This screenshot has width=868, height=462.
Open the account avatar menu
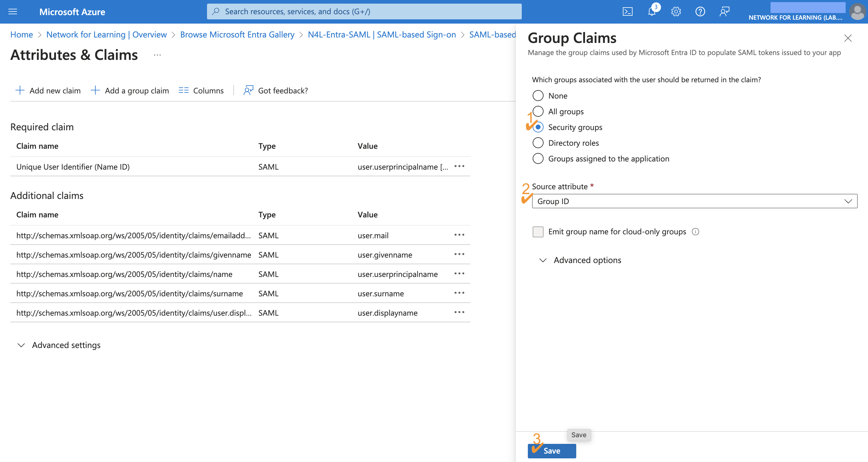click(x=857, y=12)
